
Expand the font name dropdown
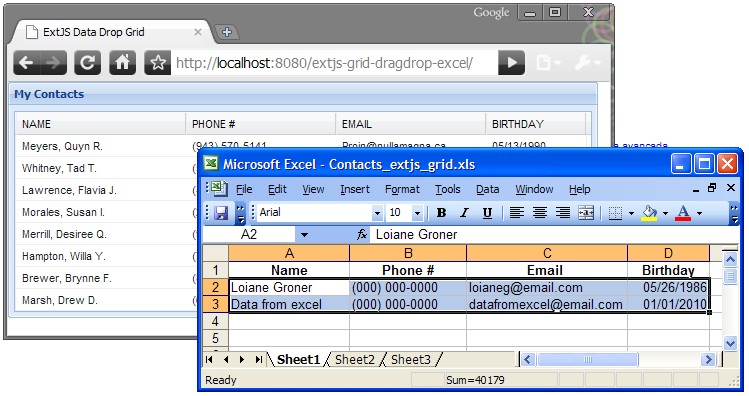coord(377,213)
